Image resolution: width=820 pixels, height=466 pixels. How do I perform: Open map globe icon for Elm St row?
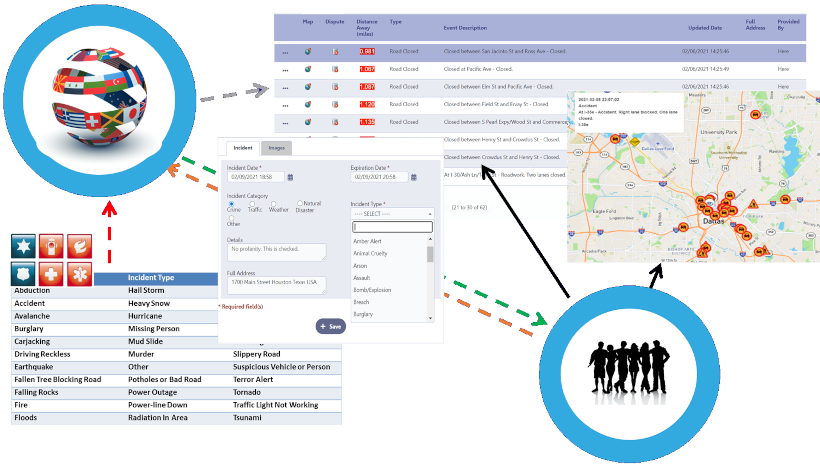(308, 87)
